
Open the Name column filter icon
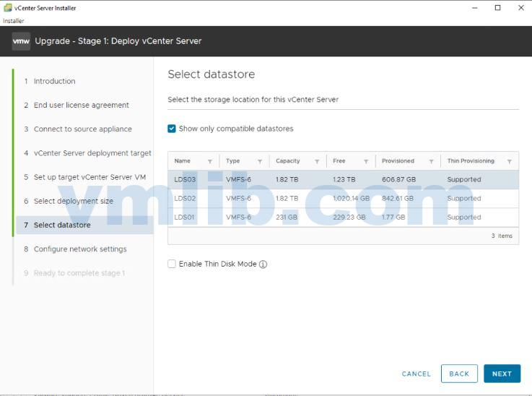tap(210, 161)
